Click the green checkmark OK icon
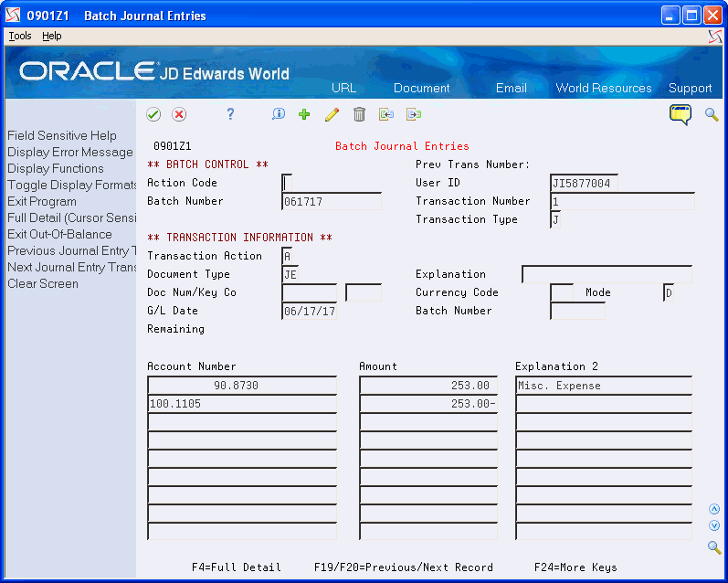The image size is (728, 583). click(x=153, y=114)
